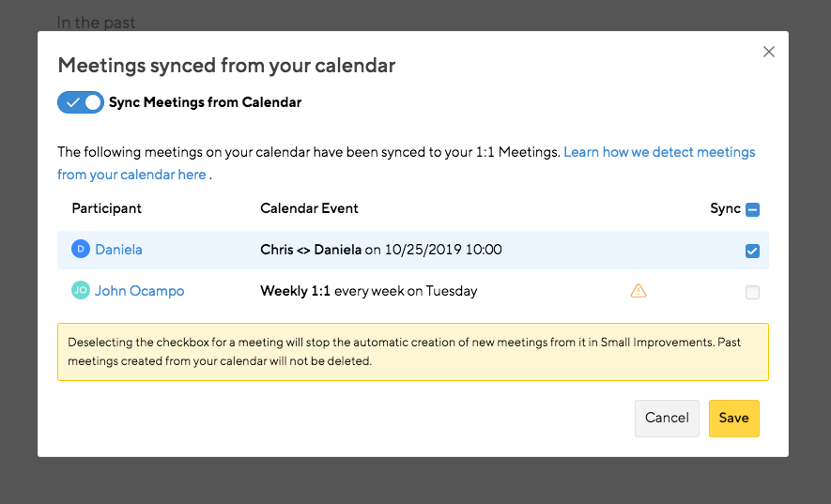The width and height of the screenshot is (831, 504).
Task: Click the select-all Sync header checkbox
Action: pyautogui.click(x=752, y=209)
